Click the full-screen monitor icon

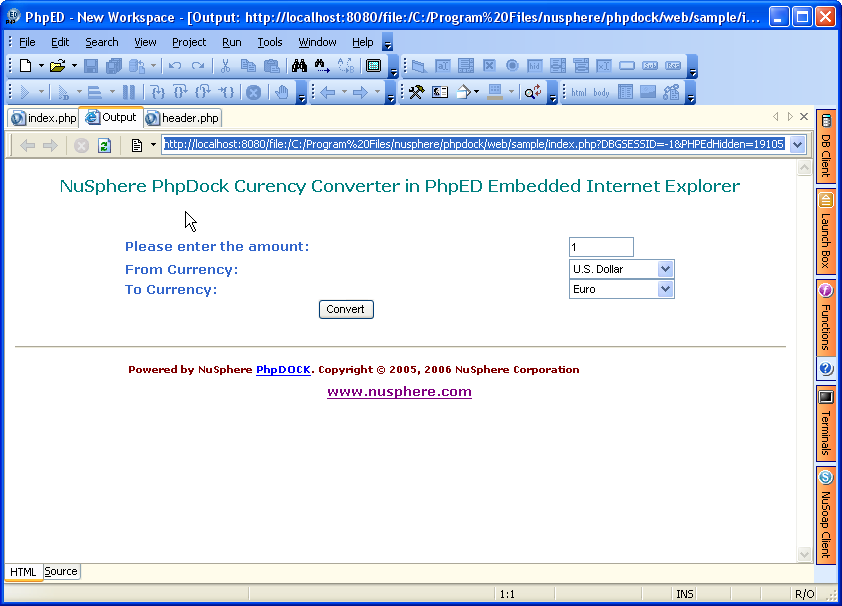tap(373, 66)
